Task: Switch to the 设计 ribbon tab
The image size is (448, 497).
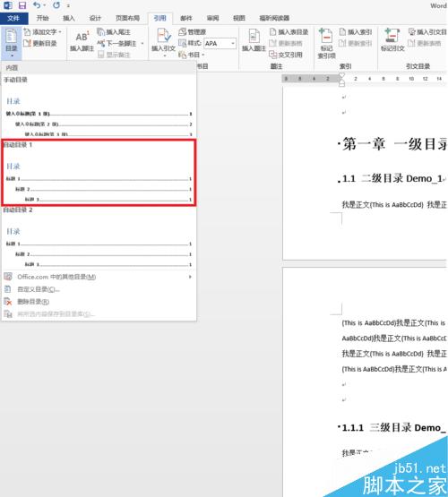Action: [95, 19]
